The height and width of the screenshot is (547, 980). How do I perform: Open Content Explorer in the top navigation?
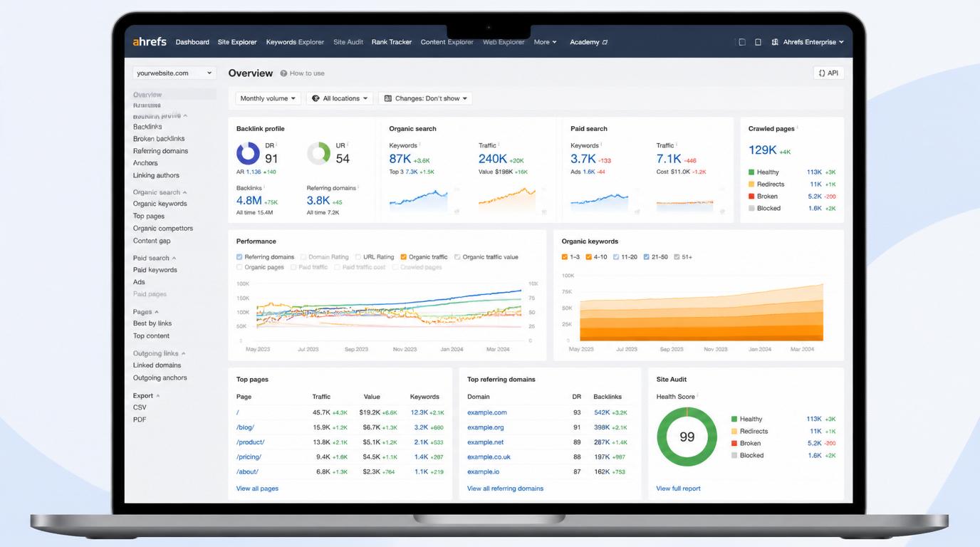(x=447, y=42)
